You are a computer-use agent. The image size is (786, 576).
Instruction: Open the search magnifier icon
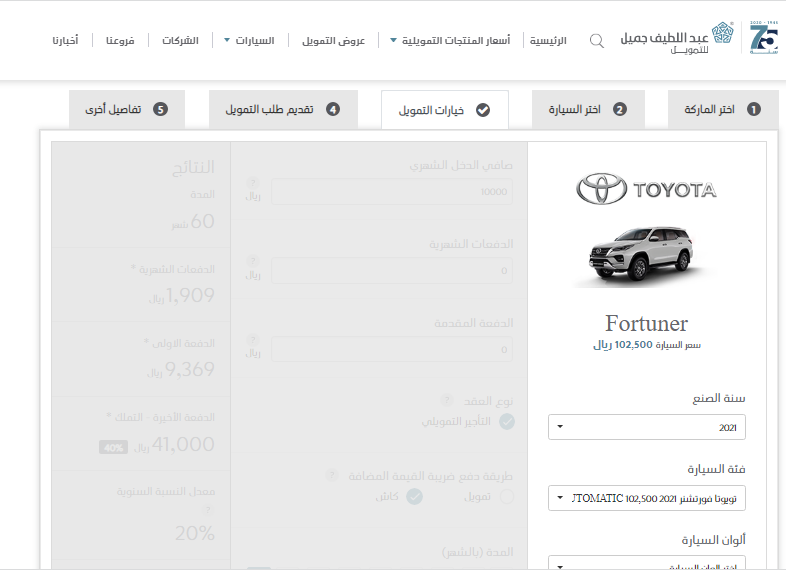(x=597, y=41)
